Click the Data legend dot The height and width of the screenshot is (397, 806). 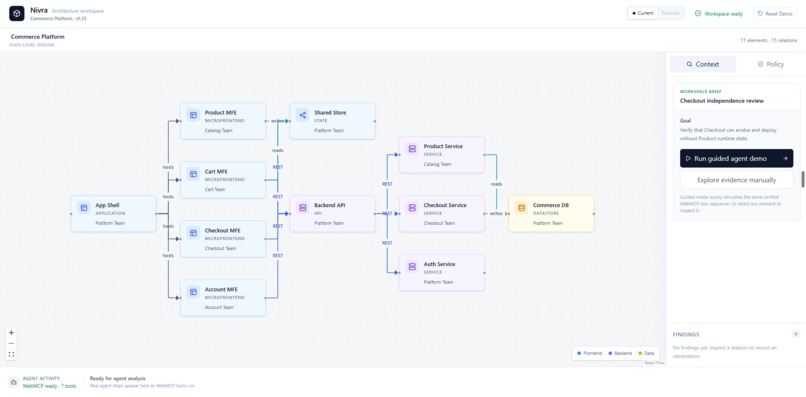point(640,353)
